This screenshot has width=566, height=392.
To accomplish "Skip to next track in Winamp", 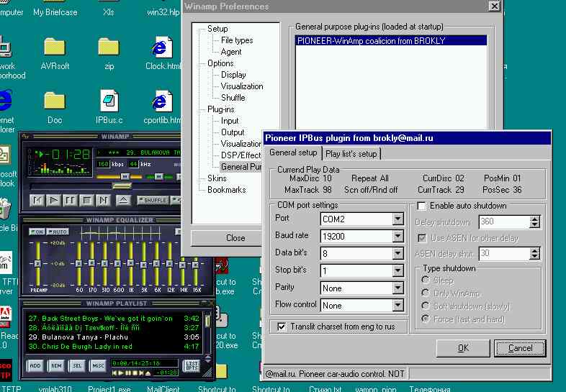I will tap(103, 200).
